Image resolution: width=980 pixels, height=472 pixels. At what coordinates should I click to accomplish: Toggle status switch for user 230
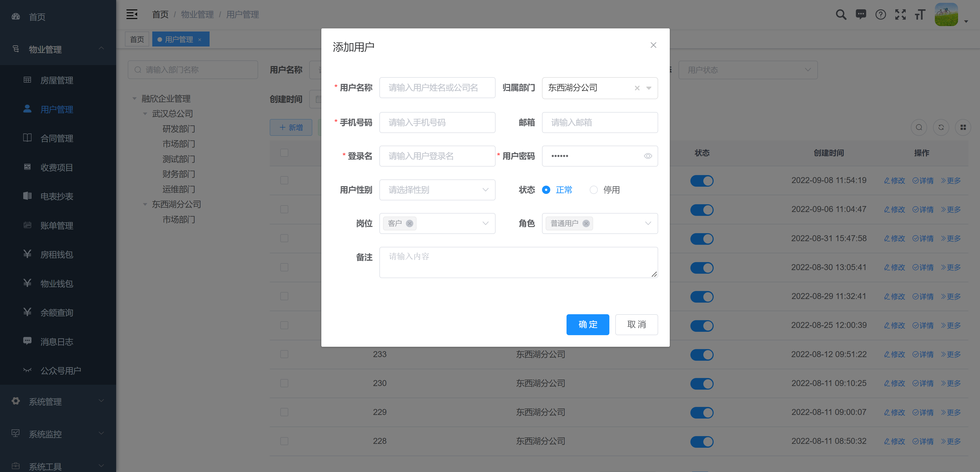click(x=702, y=384)
